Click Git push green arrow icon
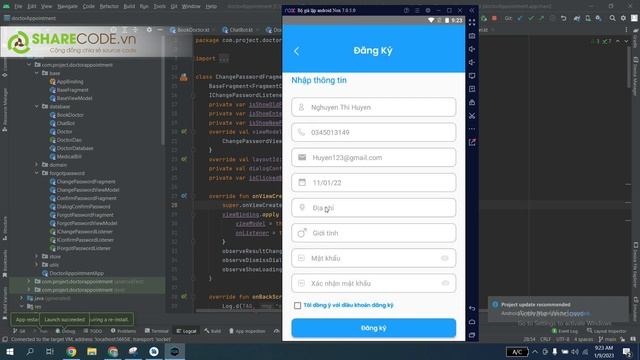Viewport: 640px width, 360px height. [542, 18]
